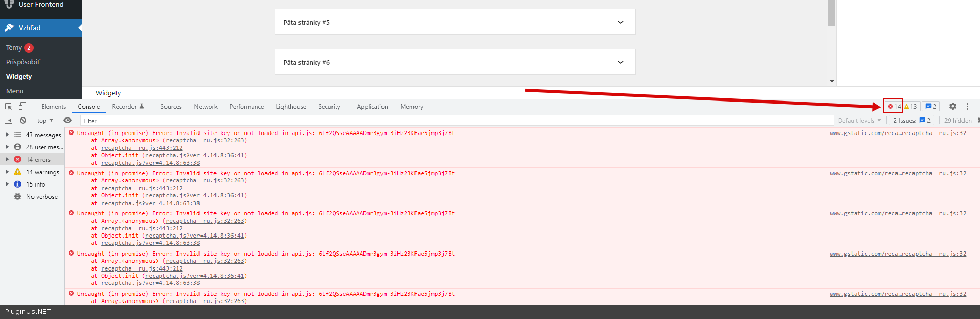
Task: Expand the Päta stránky #5 widget area
Action: pos(620,22)
